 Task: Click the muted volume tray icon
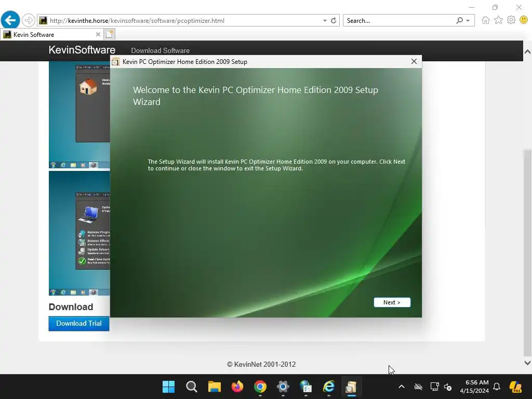(x=448, y=387)
